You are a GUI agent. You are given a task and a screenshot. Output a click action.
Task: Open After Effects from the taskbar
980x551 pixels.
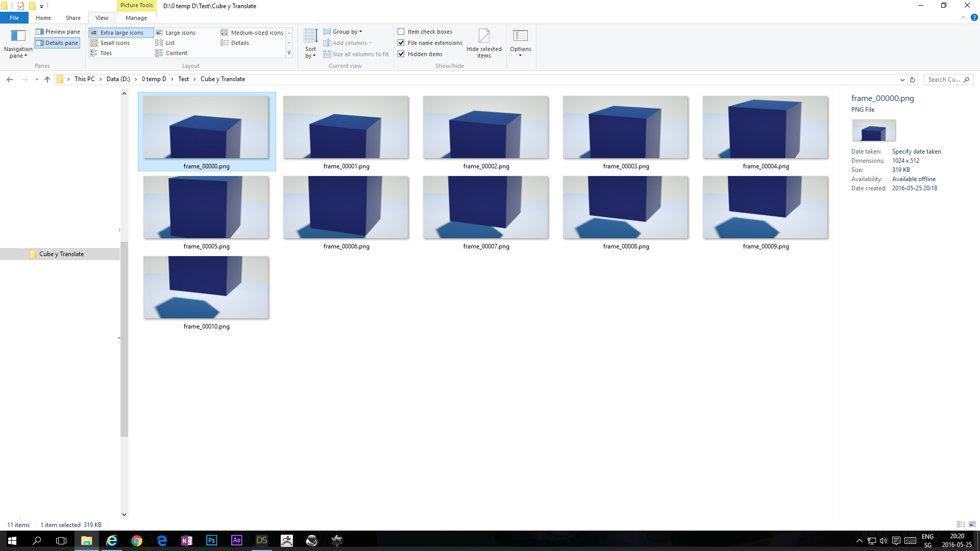(x=236, y=540)
